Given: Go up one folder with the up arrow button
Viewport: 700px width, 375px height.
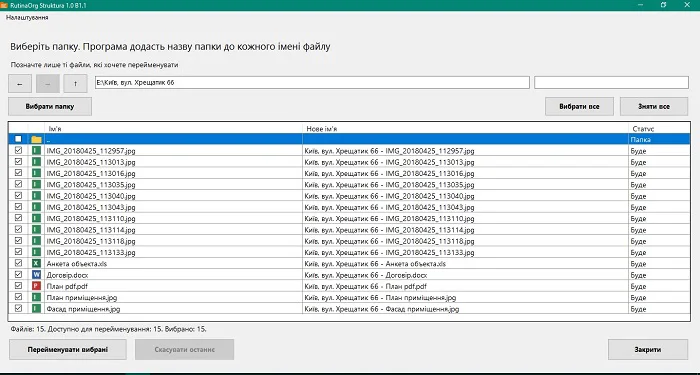Looking at the screenshot, I should coord(75,84).
